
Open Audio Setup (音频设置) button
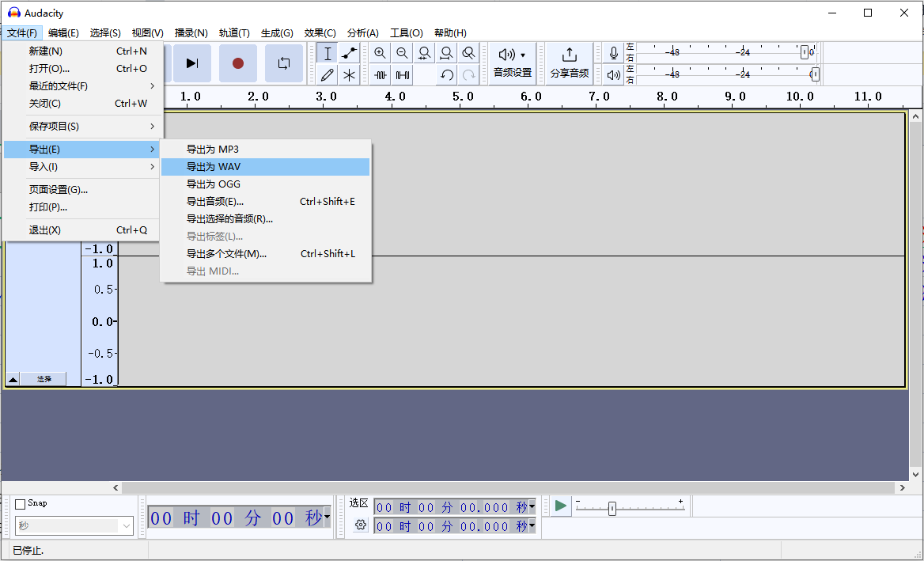[512, 63]
